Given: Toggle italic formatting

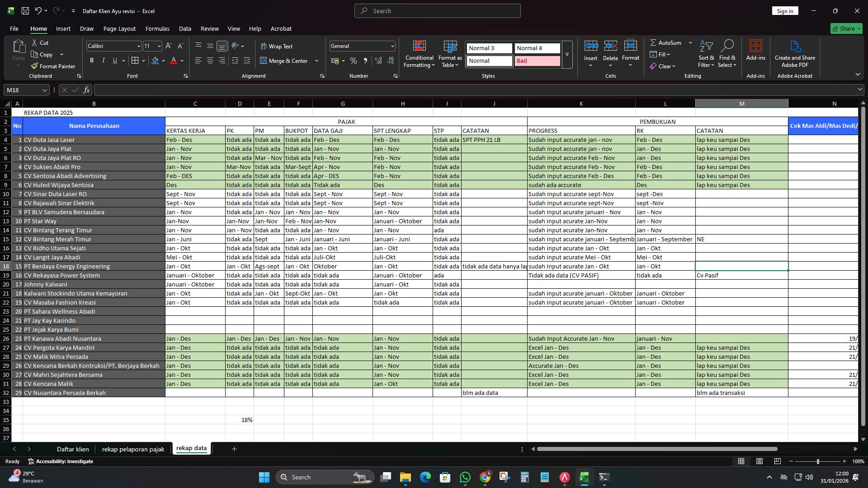Looking at the screenshot, I should (103, 60).
